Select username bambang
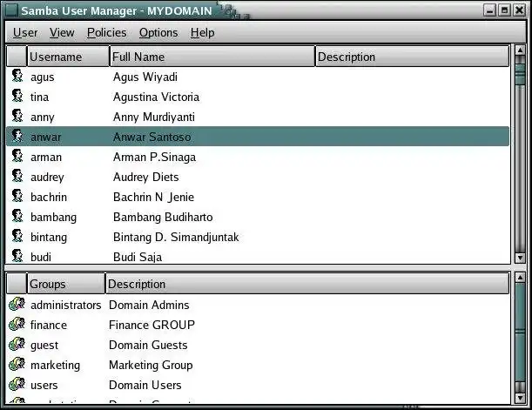This screenshot has height=410, width=532. 54,218
